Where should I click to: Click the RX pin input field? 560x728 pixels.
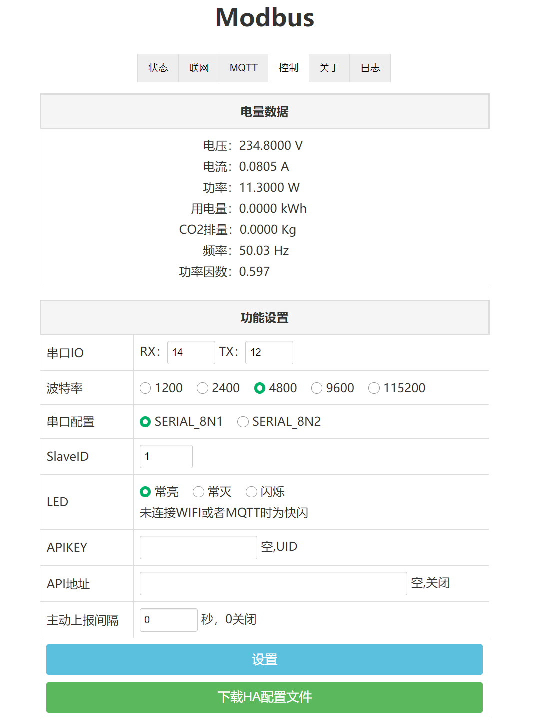click(191, 352)
